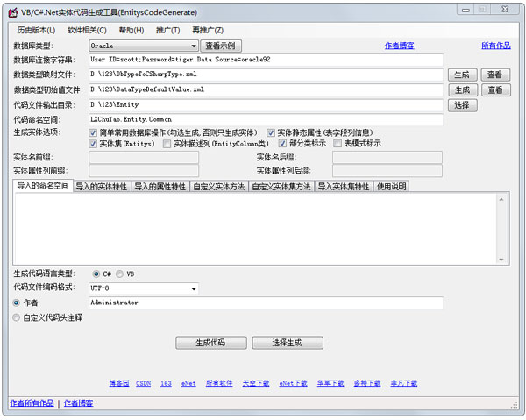Toggle the 简单常用数据库操作 checkbox
Image resolution: width=526 pixels, height=420 pixels.
tap(94, 132)
